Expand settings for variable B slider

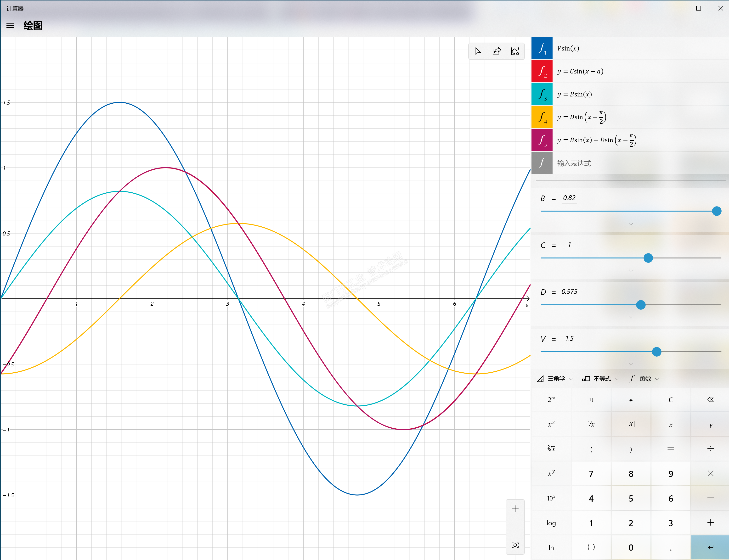[x=631, y=224]
